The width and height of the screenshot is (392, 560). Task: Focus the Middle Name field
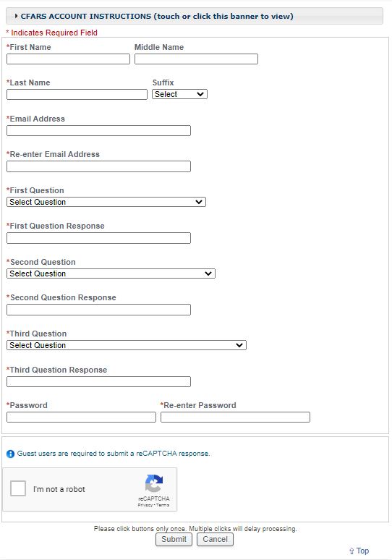pos(196,59)
